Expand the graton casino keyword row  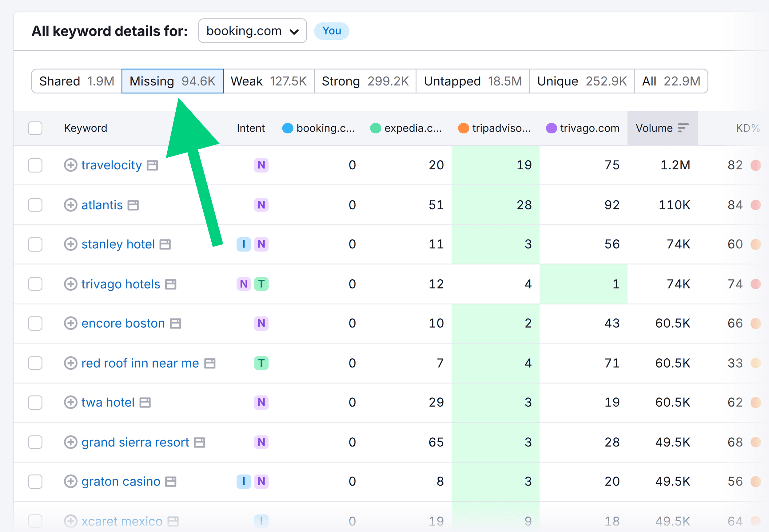click(70, 481)
